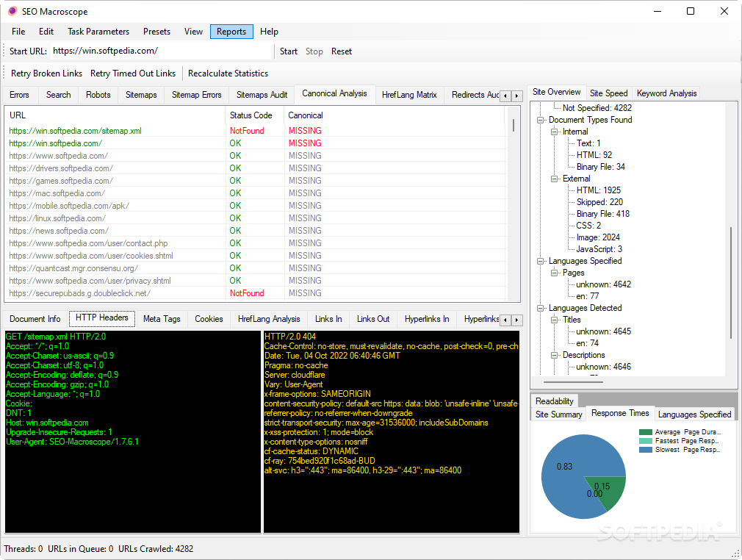Switch to Languages Specified chart tab

pos(694,414)
